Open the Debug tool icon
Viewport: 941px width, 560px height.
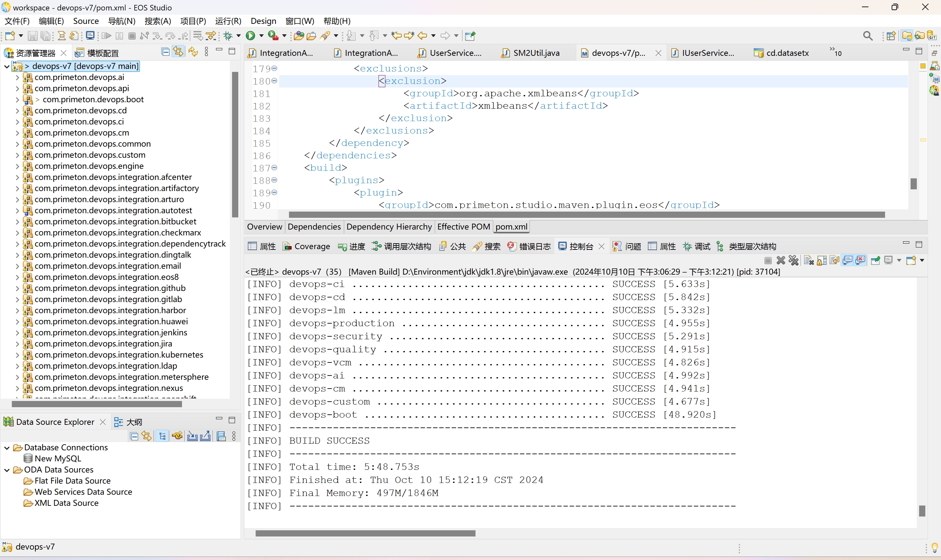(x=228, y=36)
